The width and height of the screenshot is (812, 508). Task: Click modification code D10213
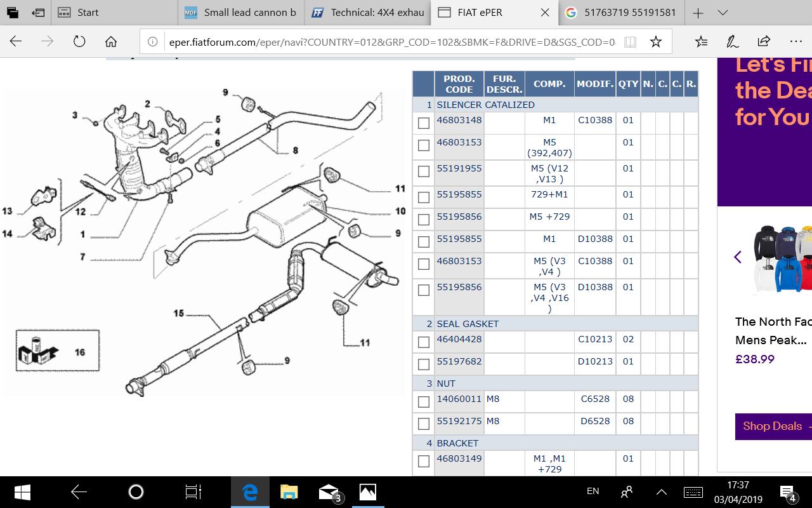(x=595, y=361)
